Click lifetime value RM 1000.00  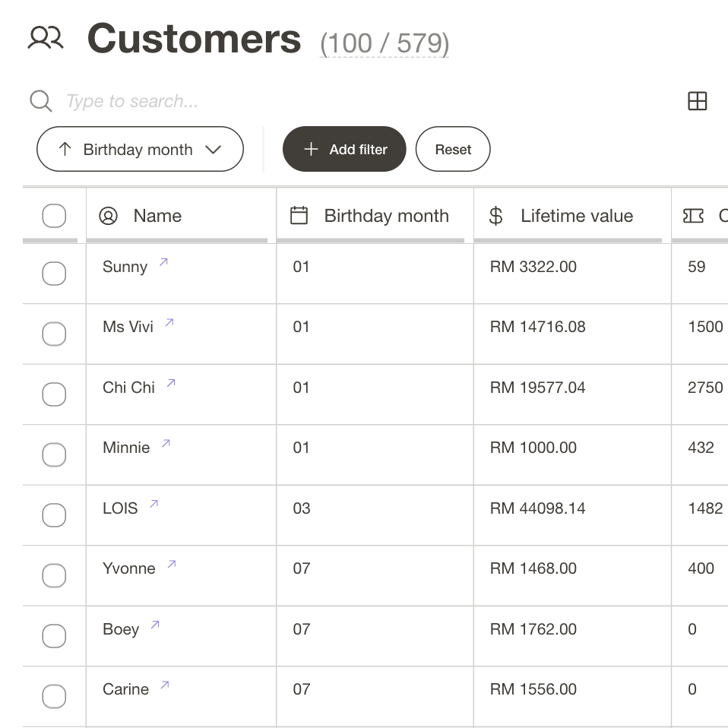(533, 448)
